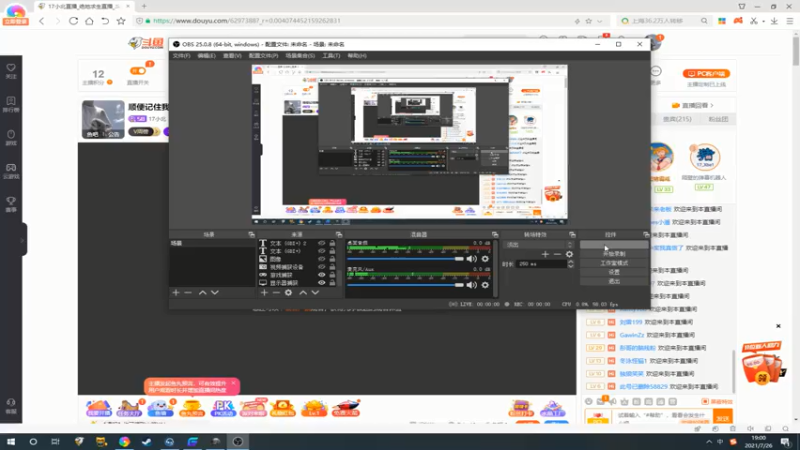
Task: Toggle visibility of the video capture device source
Action: click(321, 267)
